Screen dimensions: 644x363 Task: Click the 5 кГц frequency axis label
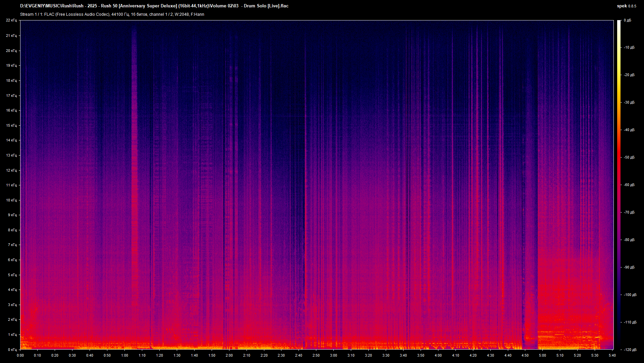(x=12, y=275)
